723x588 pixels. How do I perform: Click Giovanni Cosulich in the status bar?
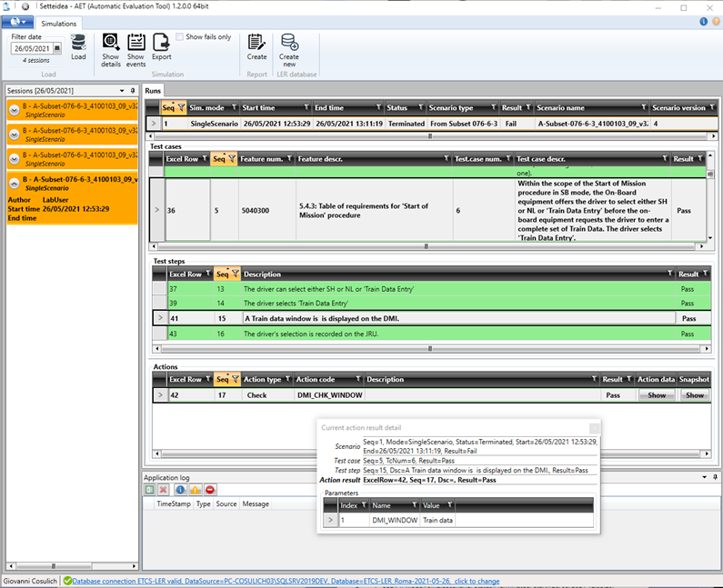30,581
